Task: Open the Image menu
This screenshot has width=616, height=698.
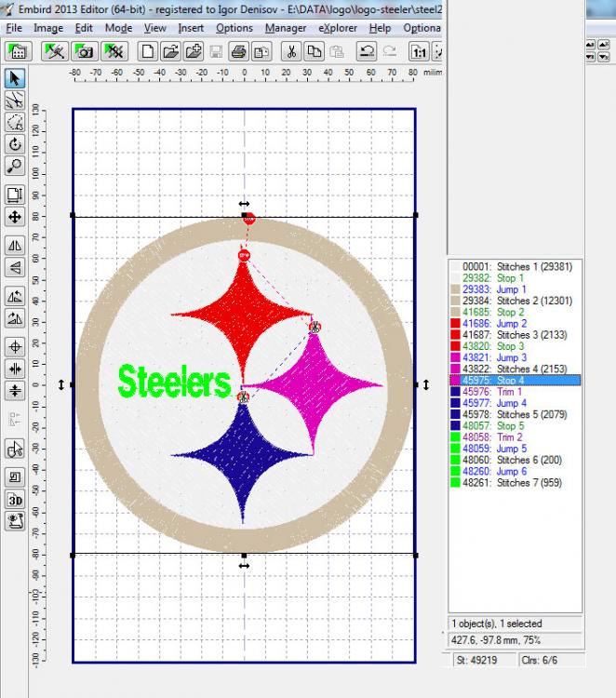Action: tap(48, 28)
